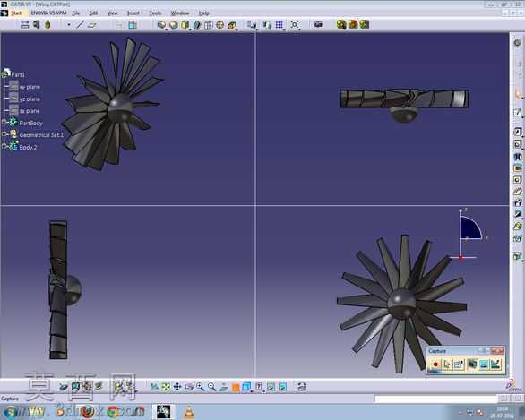The image size is (525, 420).
Task: Open the File menu
Action: pos(75,13)
